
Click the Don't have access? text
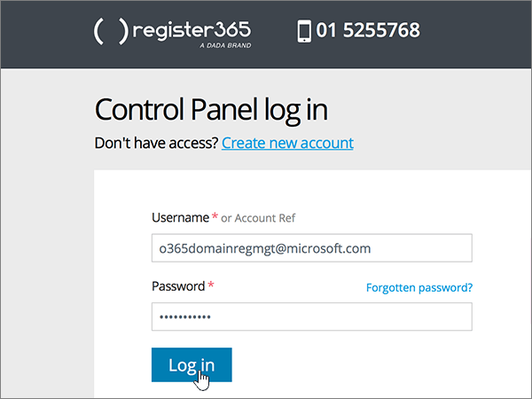tap(156, 143)
